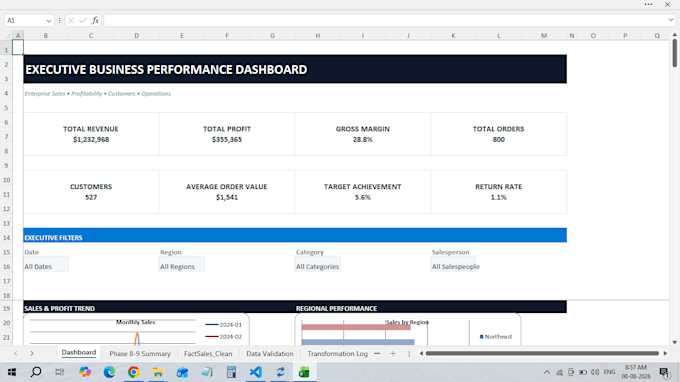Click the 2024-01 legend entry
The height and width of the screenshot is (382, 680).
coord(224,324)
